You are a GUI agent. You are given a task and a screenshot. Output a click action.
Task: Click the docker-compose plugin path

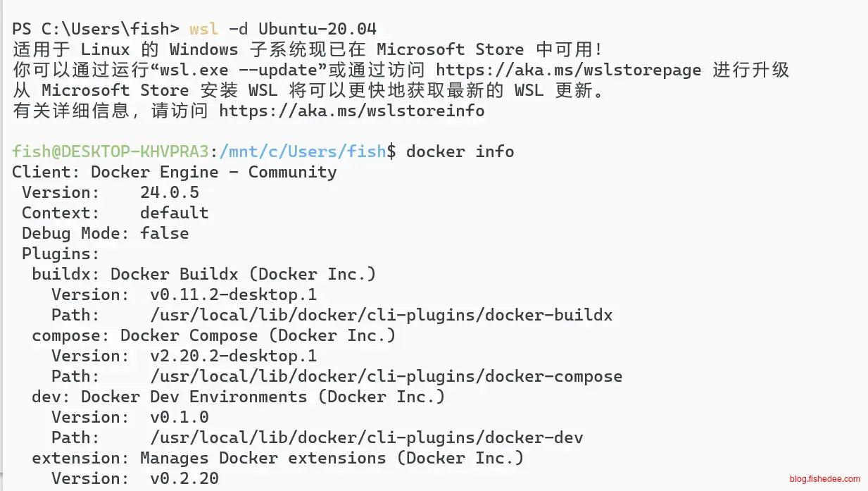click(386, 376)
